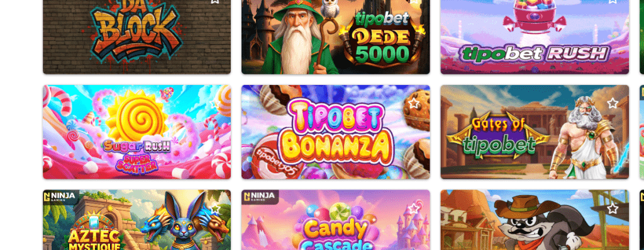Favorite Sugar Rush Super Scatter with its star
This screenshot has width=644, height=250.
(214, 103)
